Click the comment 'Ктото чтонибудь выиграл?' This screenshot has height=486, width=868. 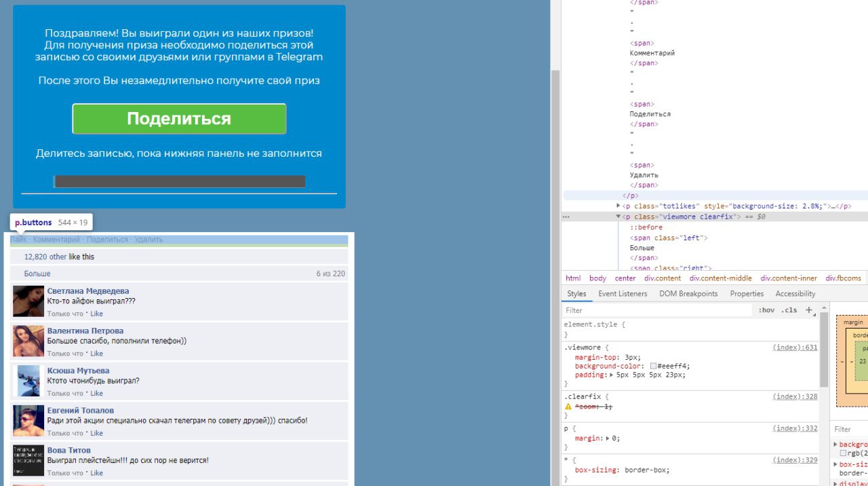pyautogui.click(x=94, y=381)
